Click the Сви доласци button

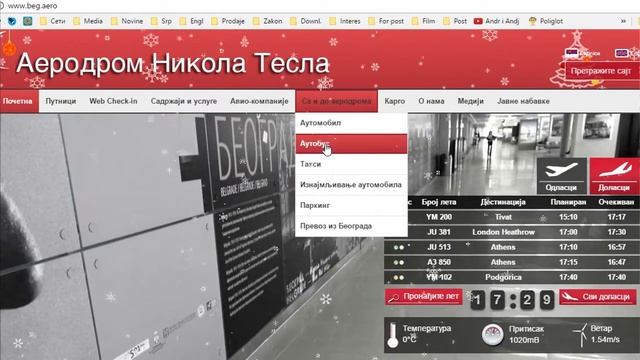[x=598, y=297]
